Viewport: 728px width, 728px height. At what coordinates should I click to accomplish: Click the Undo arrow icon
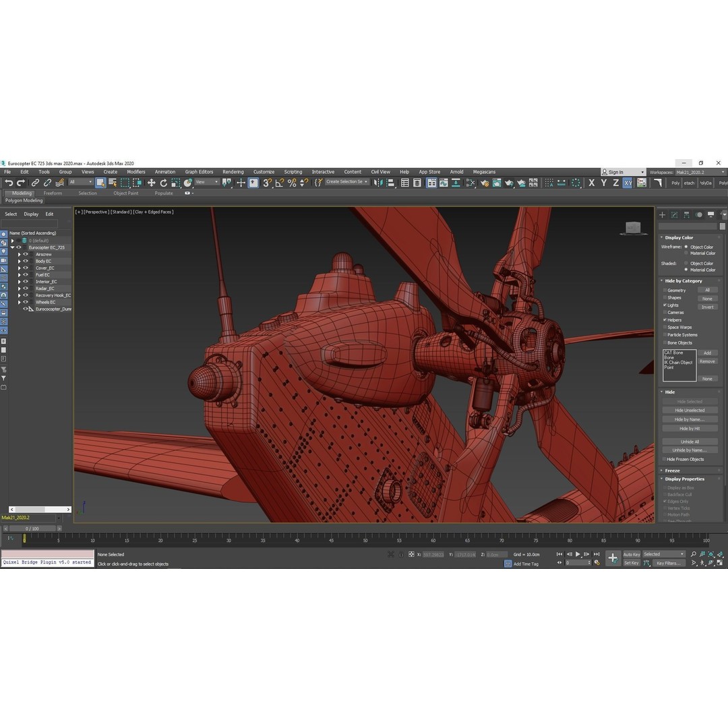click(9, 183)
